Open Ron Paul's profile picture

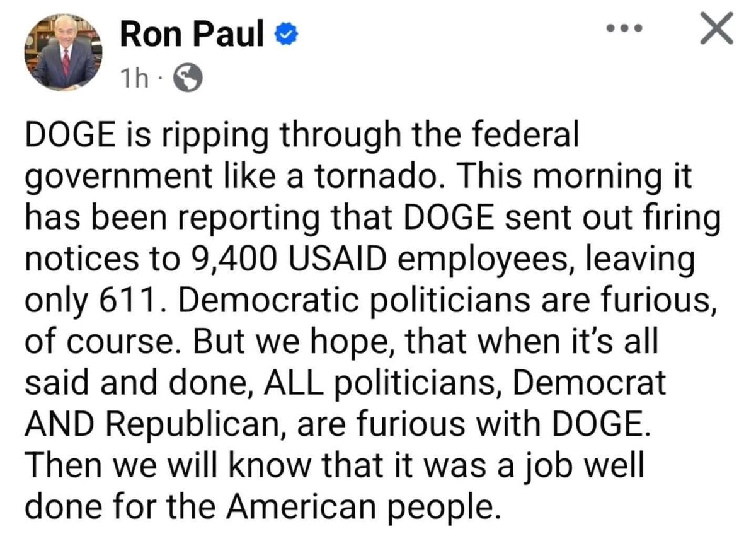[63, 52]
